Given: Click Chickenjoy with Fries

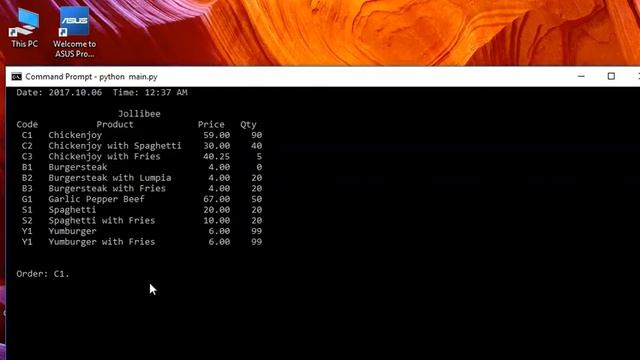Looking at the screenshot, I should (x=104, y=156).
